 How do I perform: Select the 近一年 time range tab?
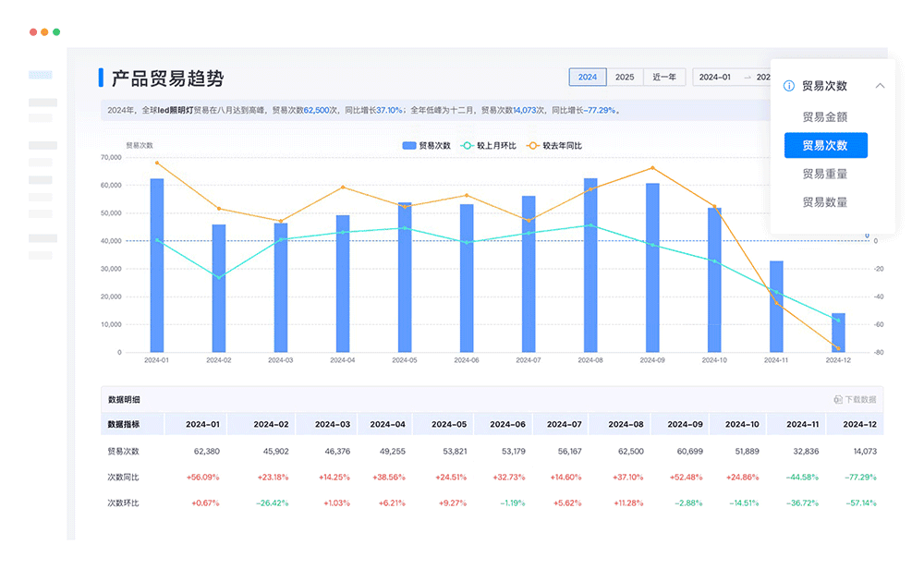click(663, 78)
